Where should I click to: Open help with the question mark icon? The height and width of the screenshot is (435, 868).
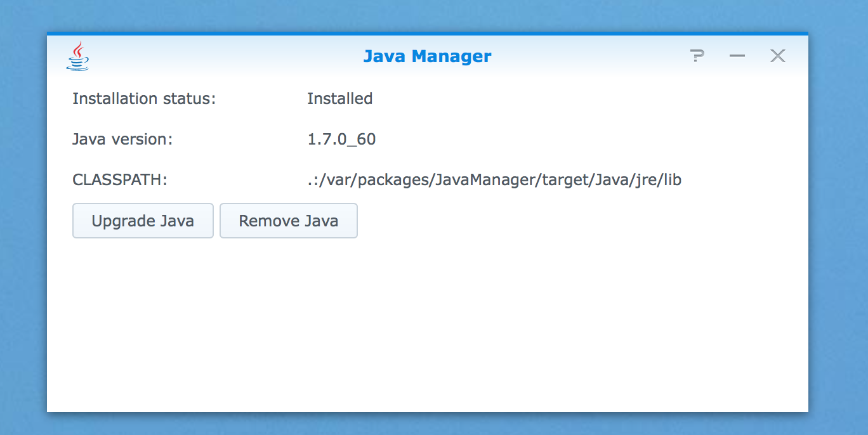pos(697,56)
